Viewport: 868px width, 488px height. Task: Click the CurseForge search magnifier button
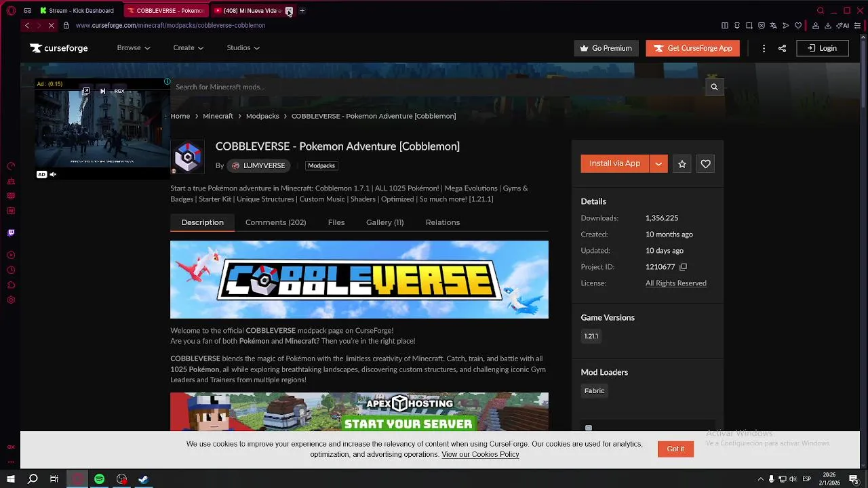(714, 87)
